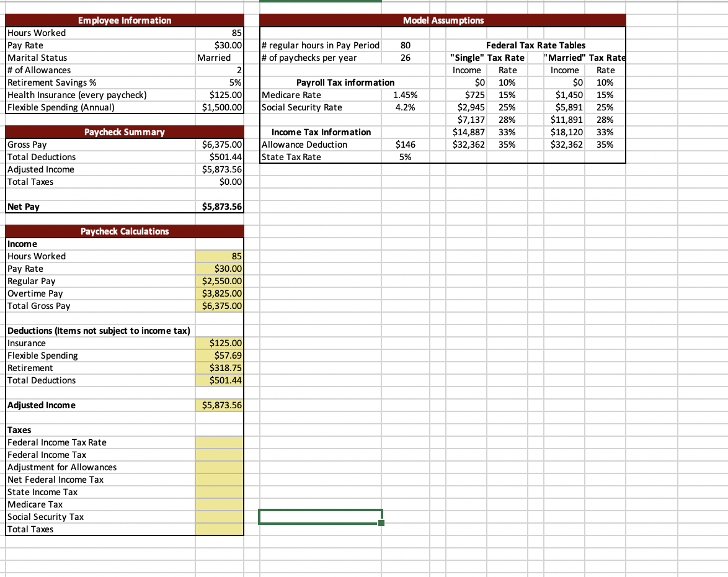This screenshot has width=728, height=577.
Task: Select the Total Taxes yellow cell under Taxes
Action: pyautogui.click(x=219, y=529)
